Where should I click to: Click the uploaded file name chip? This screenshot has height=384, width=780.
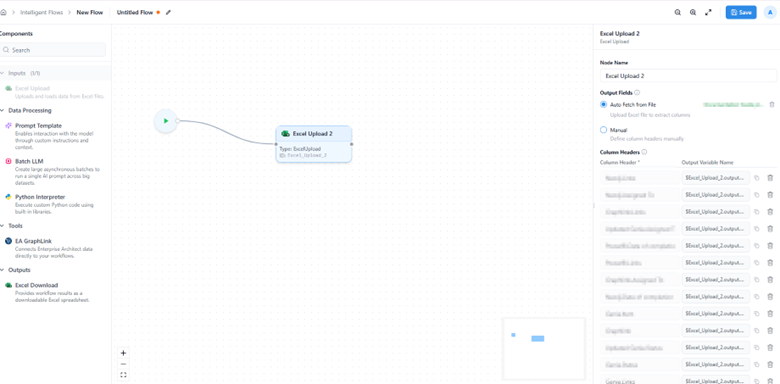[x=733, y=104]
